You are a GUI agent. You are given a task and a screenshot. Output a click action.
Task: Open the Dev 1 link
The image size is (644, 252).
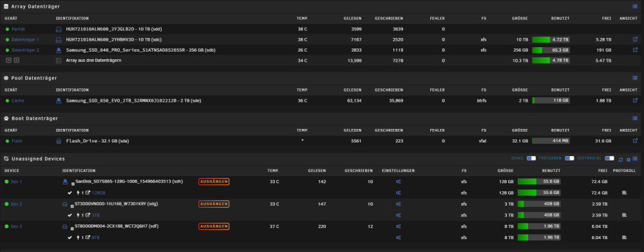pos(17,182)
